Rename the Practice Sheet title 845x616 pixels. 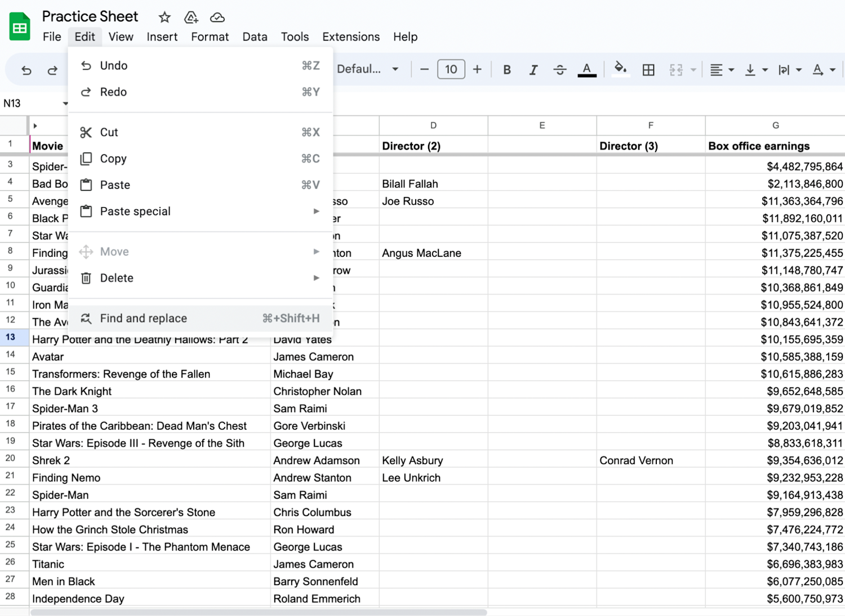[x=90, y=16]
